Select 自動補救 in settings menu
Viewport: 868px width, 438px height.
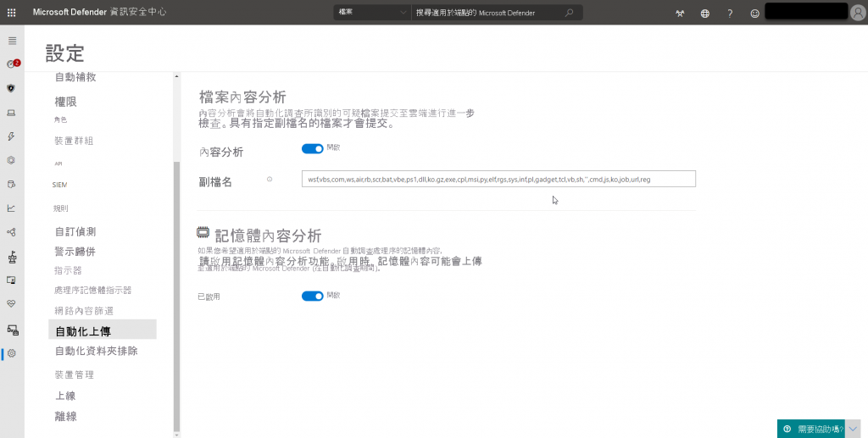point(75,77)
